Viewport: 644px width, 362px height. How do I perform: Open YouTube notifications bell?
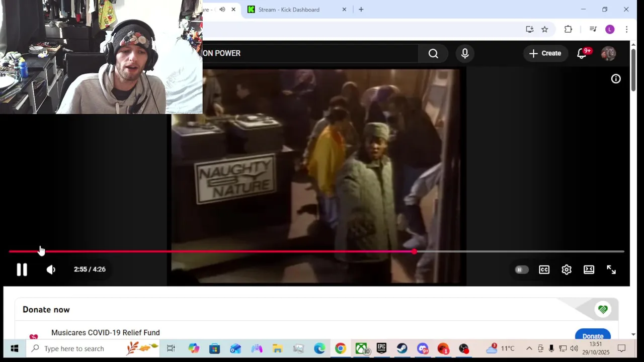[x=582, y=53]
